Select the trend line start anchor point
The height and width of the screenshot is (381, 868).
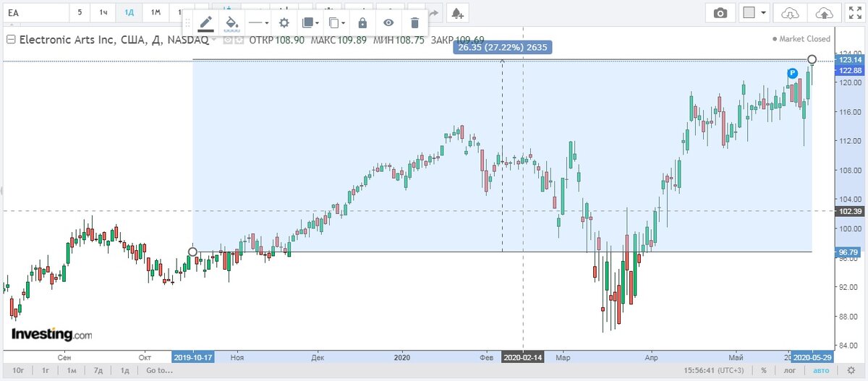pos(192,252)
